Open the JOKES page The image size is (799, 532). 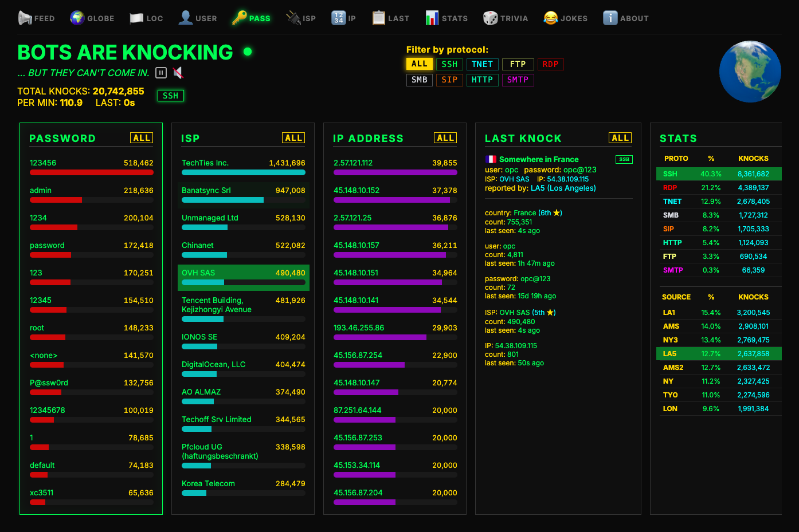(566, 18)
